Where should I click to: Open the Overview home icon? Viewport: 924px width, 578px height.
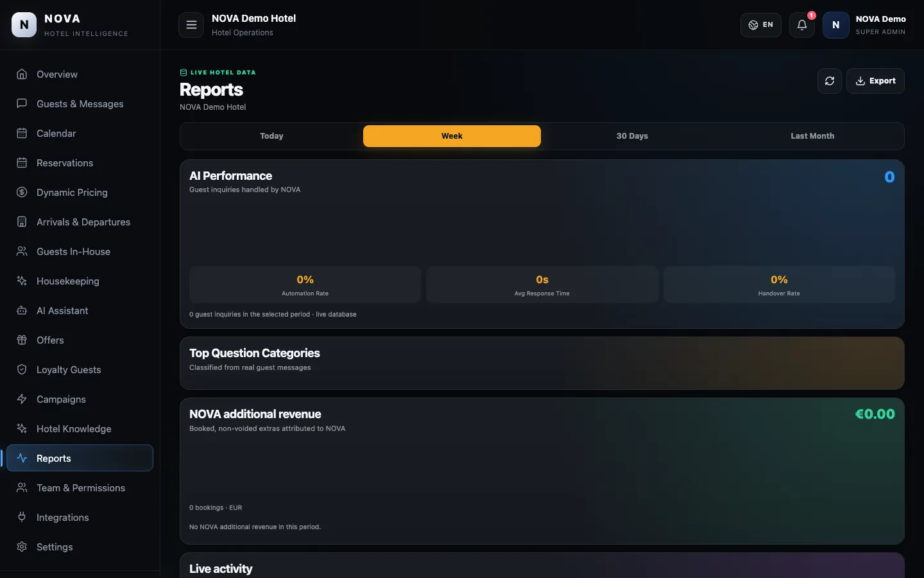(22, 74)
